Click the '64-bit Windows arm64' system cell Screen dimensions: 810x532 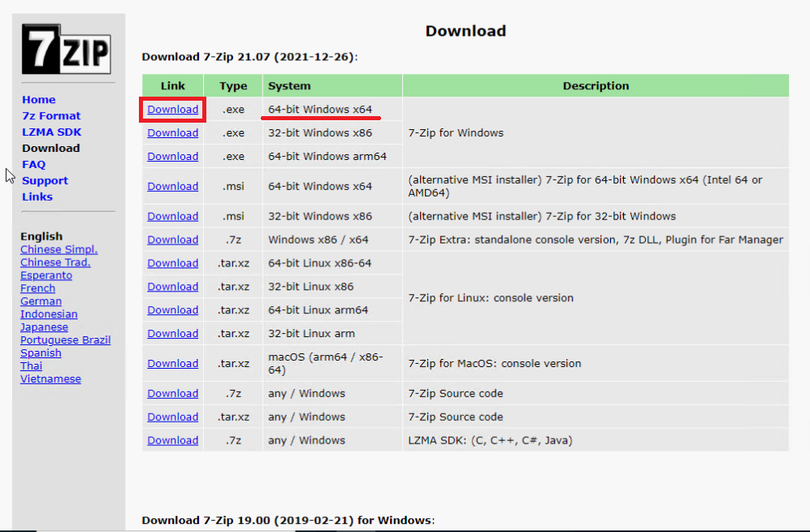[x=332, y=156]
